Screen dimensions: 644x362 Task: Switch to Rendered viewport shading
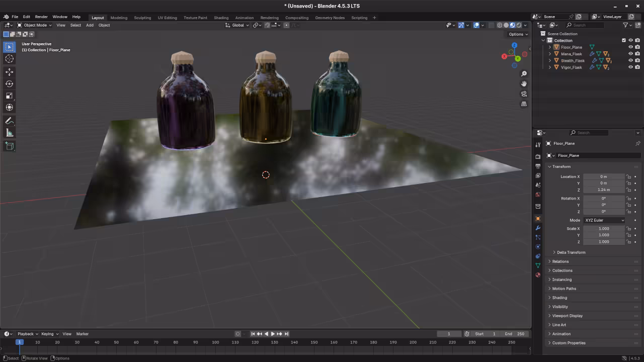click(519, 25)
